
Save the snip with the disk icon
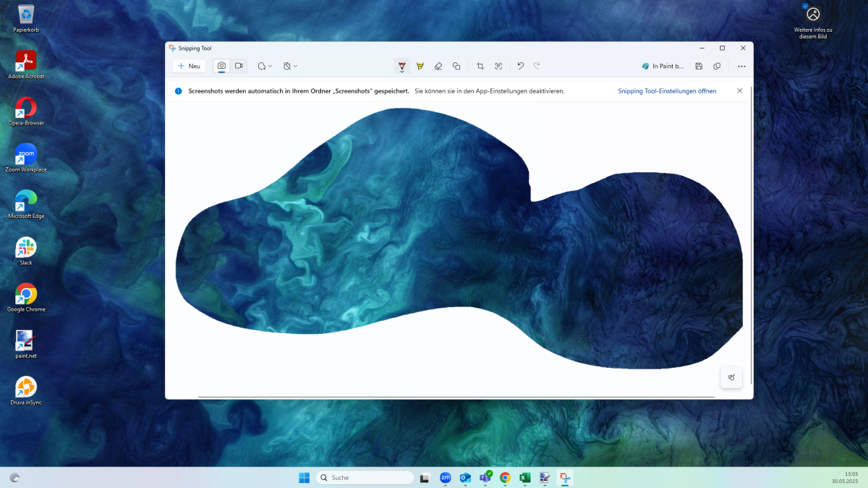coord(699,66)
